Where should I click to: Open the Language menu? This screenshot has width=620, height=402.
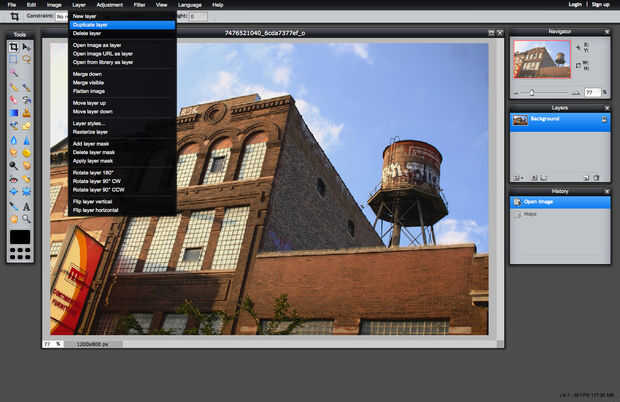point(190,5)
